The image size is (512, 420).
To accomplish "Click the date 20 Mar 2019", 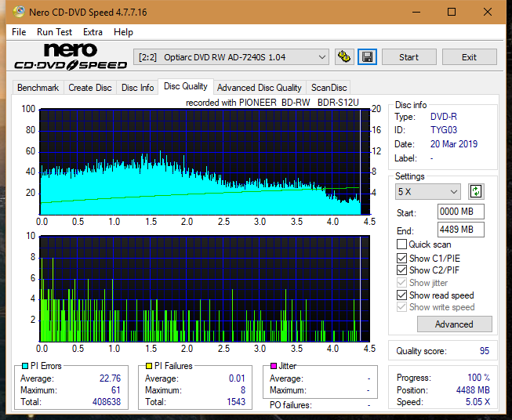I will click(x=454, y=144).
